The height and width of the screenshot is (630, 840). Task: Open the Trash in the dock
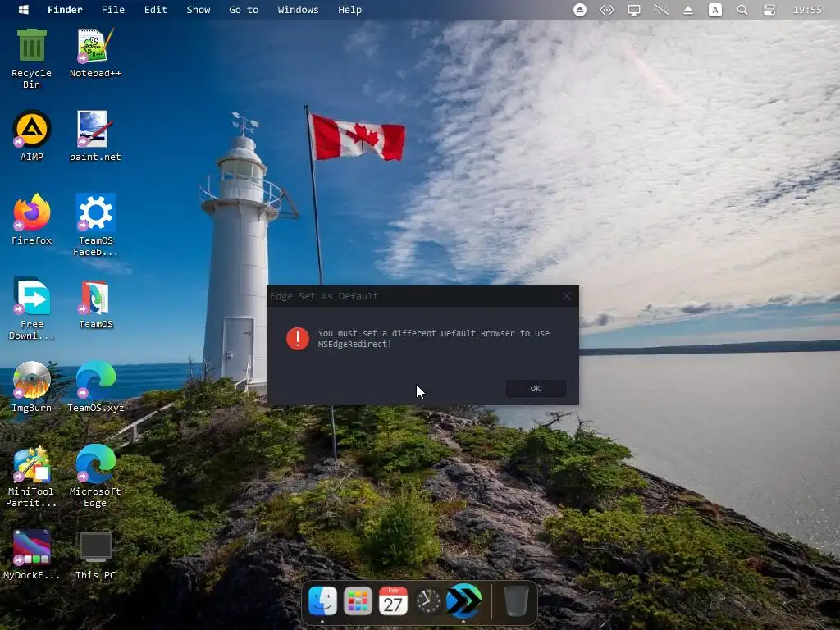coord(516,601)
